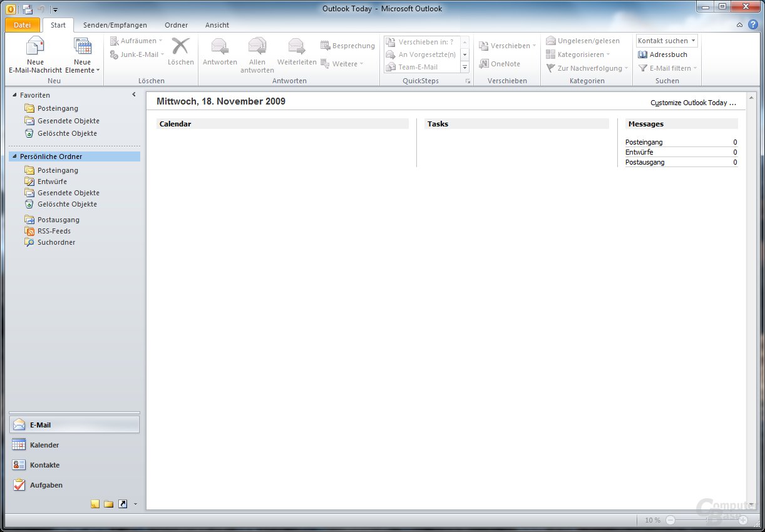Select Gesendete Objekte under Favoriten
The image size is (765, 532).
click(x=68, y=121)
